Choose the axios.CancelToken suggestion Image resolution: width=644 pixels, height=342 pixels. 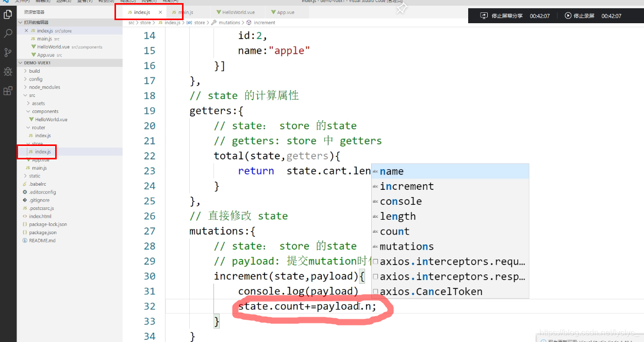coord(450,291)
